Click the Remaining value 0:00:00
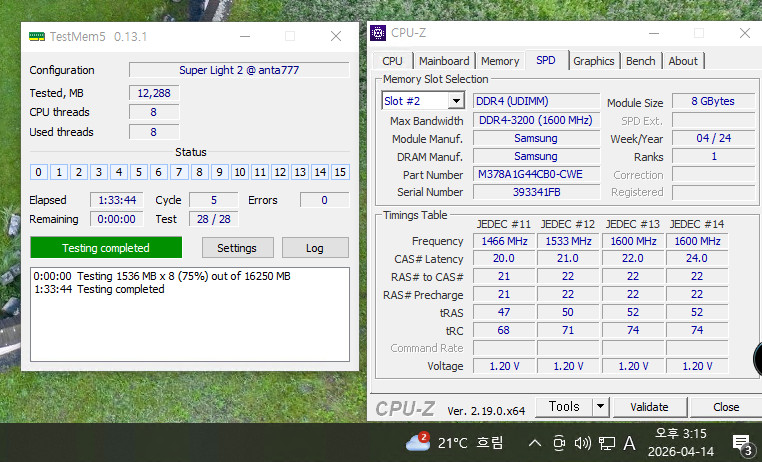Viewport: 762px width, 462px height. point(117,219)
